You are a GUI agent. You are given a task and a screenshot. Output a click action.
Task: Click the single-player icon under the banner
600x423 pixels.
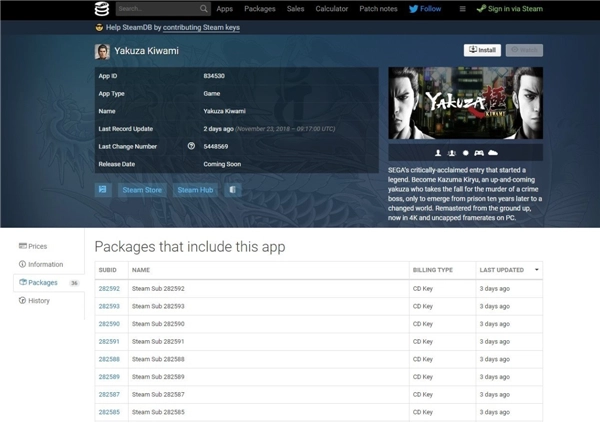pos(438,153)
